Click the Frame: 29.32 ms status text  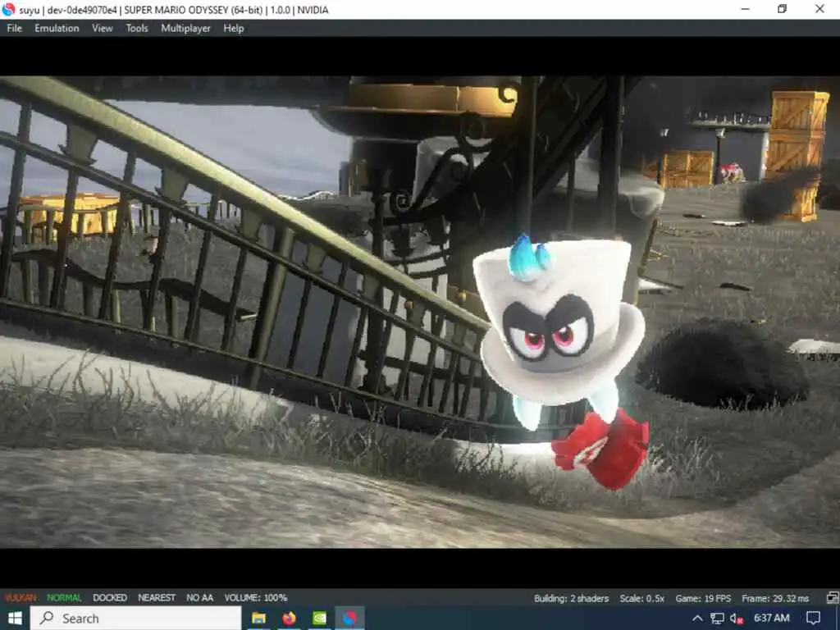click(x=775, y=598)
